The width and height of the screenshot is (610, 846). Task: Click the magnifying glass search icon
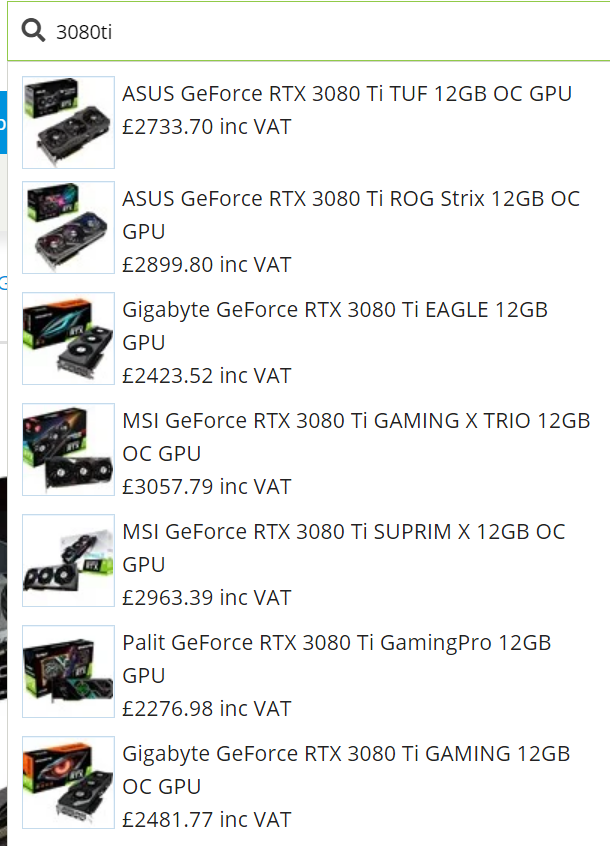(33, 30)
